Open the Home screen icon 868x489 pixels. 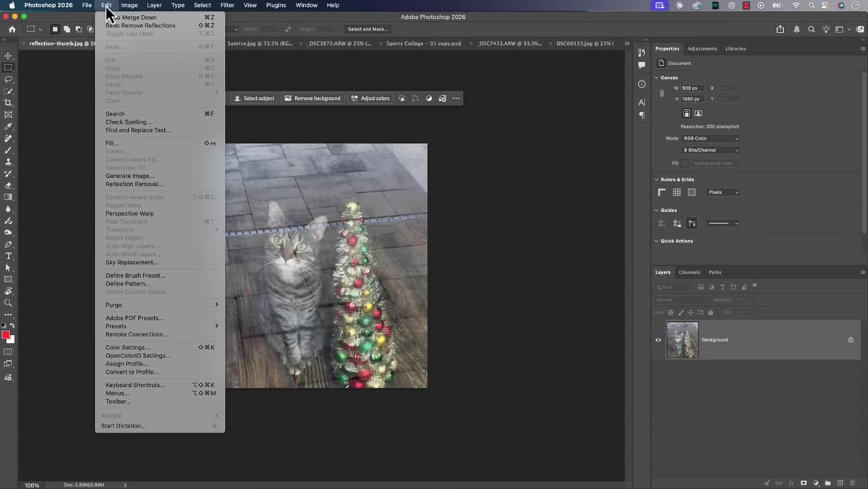[x=12, y=29]
